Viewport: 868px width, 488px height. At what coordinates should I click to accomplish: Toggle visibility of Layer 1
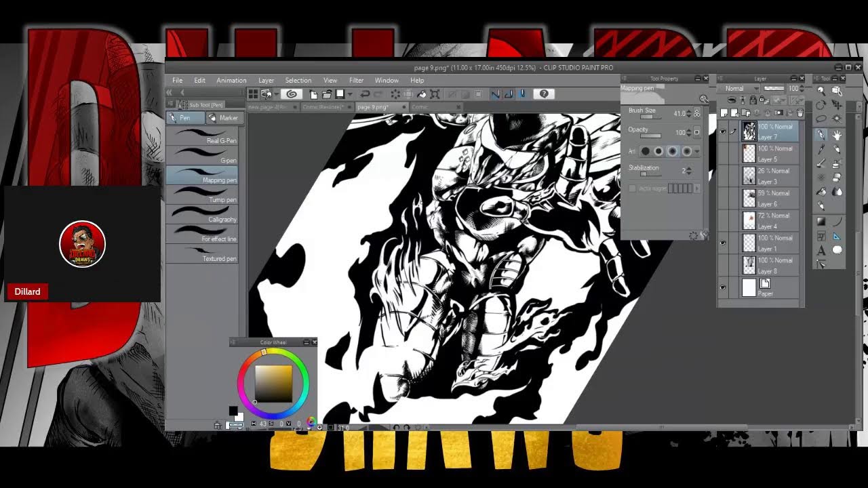[x=722, y=243]
